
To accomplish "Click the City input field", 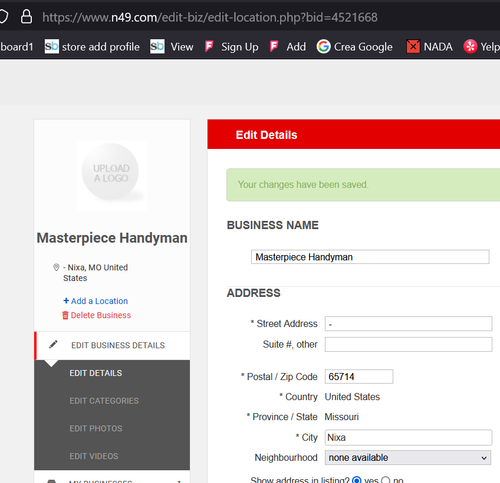I will pyautogui.click(x=408, y=437).
